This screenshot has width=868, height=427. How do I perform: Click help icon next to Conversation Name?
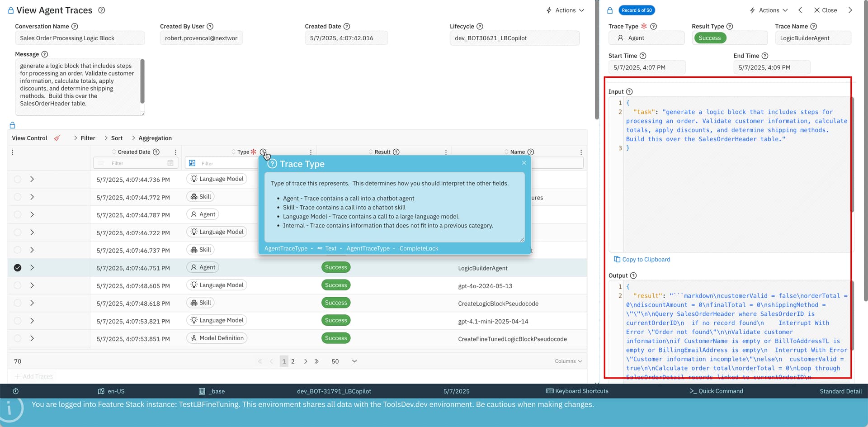coord(75,26)
